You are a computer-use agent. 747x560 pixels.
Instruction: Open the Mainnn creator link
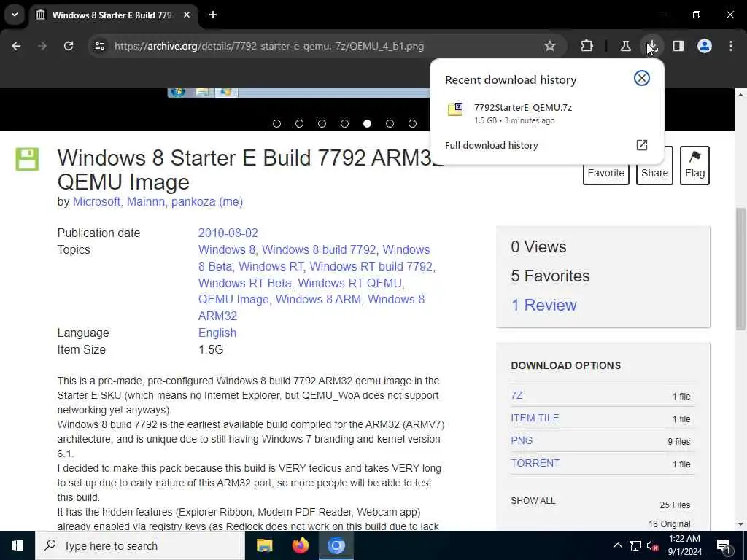point(145,201)
